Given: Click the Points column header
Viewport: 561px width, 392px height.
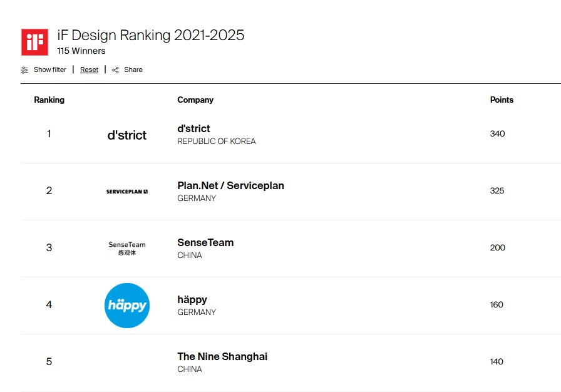Looking at the screenshot, I should point(502,100).
